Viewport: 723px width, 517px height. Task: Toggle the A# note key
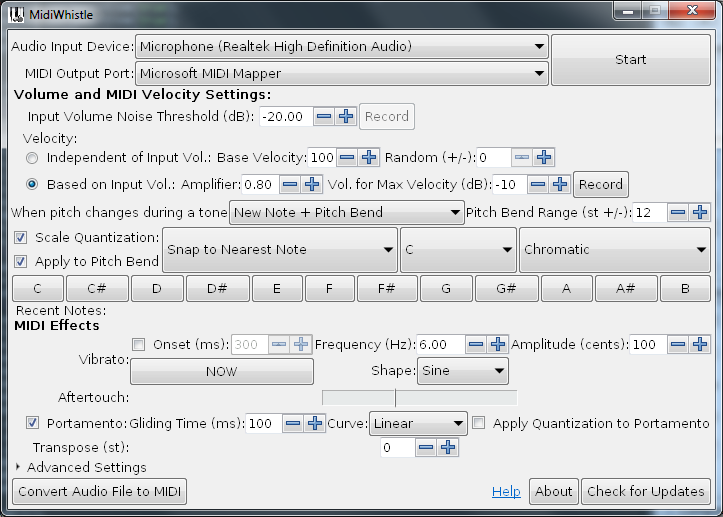(x=625, y=288)
